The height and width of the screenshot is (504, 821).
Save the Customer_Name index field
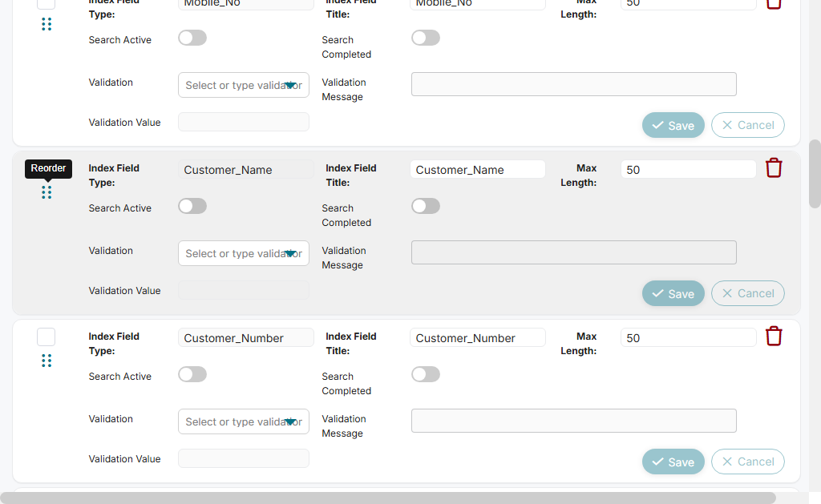tap(673, 293)
